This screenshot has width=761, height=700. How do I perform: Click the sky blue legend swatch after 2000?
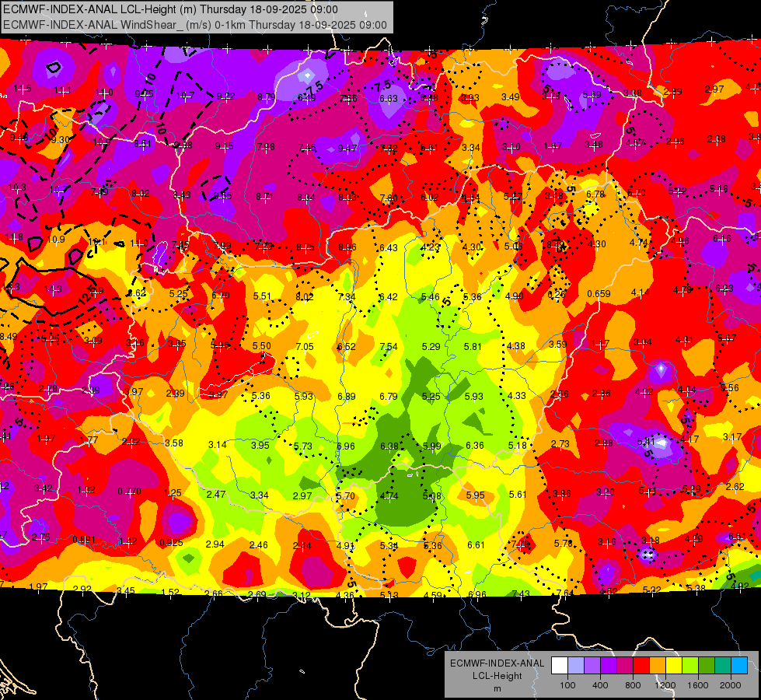click(x=740, y=666)
